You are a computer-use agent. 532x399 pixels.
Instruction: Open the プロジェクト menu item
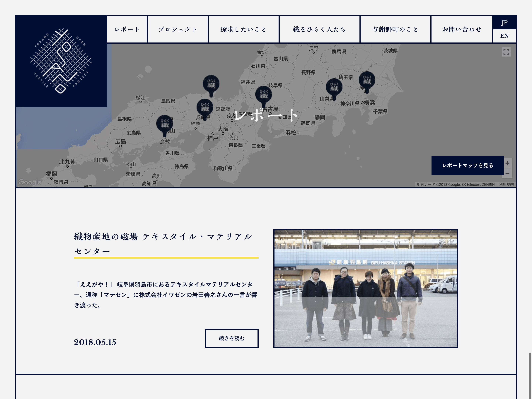click(x=178, y=29)
